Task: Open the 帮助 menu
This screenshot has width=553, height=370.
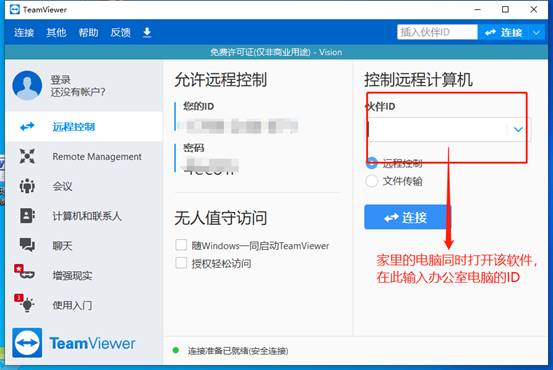Action: (x=88, y=32)
